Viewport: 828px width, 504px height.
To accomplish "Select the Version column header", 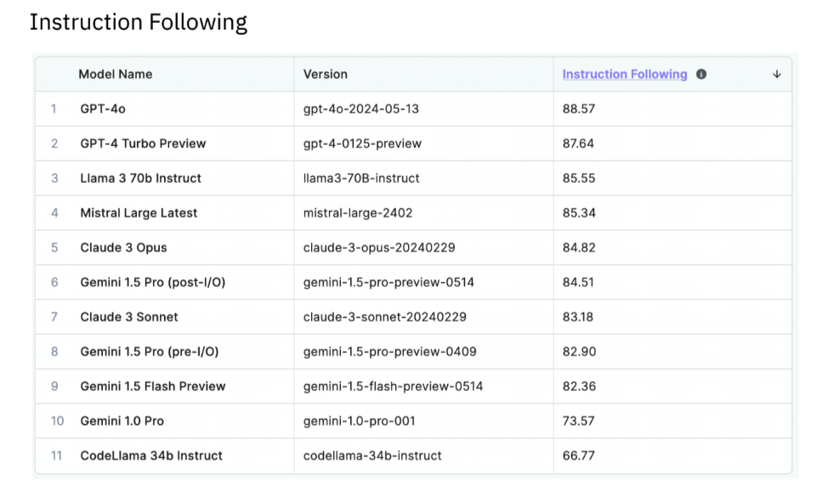I will point(326,75).
